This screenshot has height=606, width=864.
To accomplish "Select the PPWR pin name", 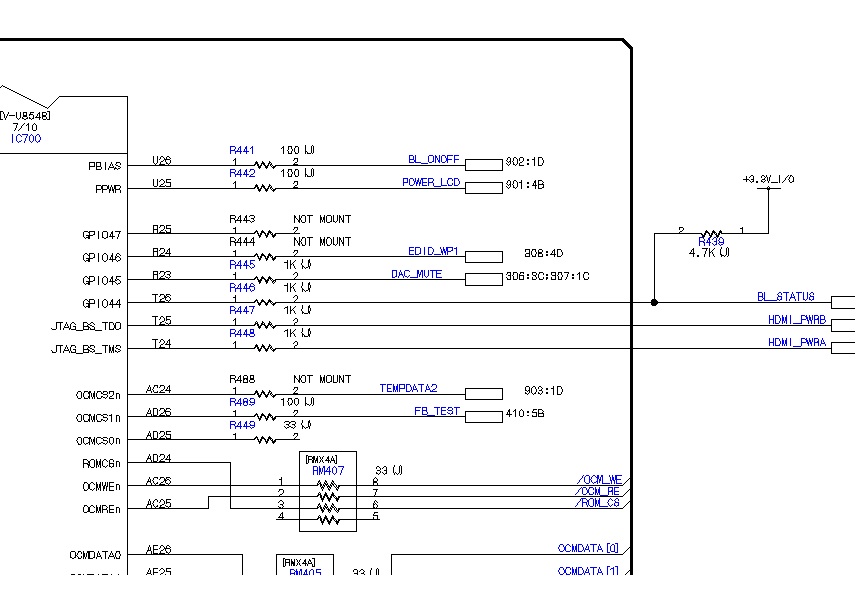I will (x=108, y=189).
